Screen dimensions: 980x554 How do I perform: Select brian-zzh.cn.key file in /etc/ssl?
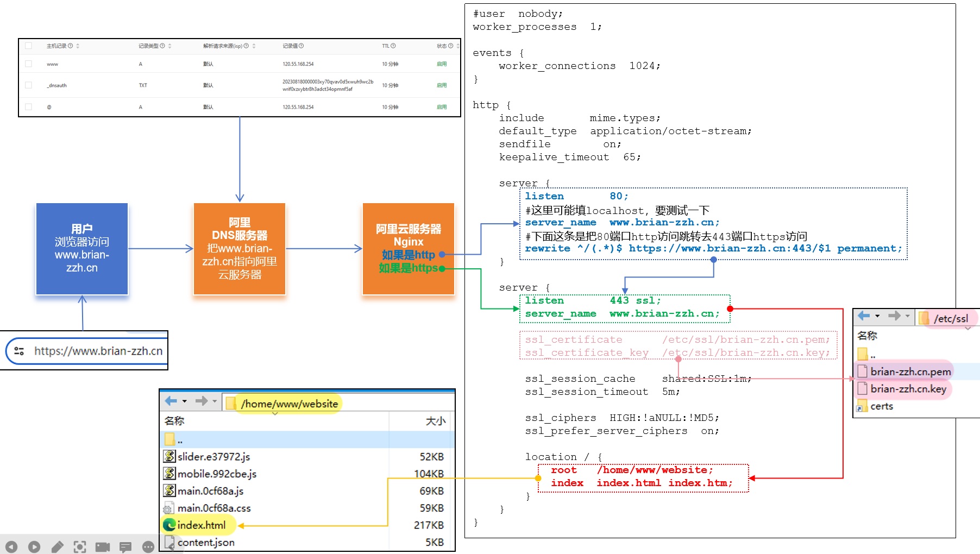point(908,389)
